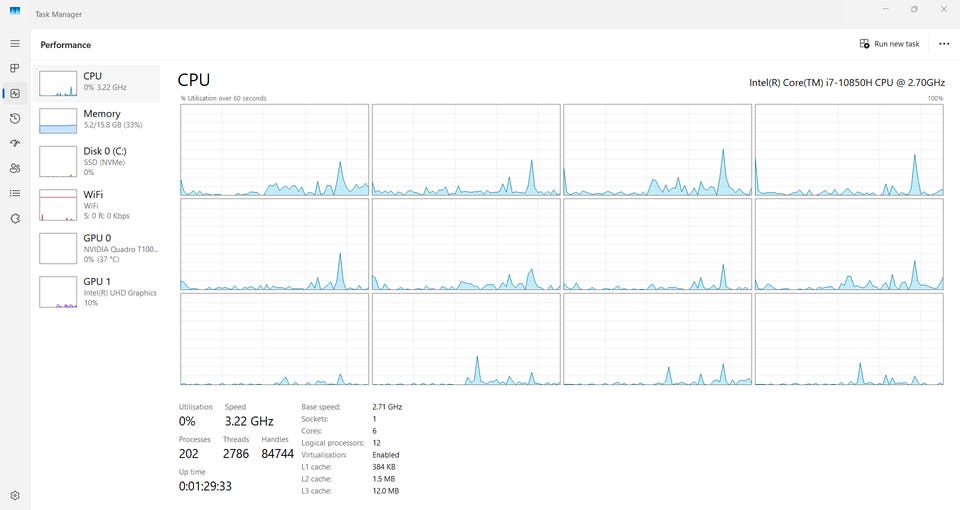Click the Task Manager title bar icon
The height and width of the screenshot is (510, 960).
coord(15,11)
